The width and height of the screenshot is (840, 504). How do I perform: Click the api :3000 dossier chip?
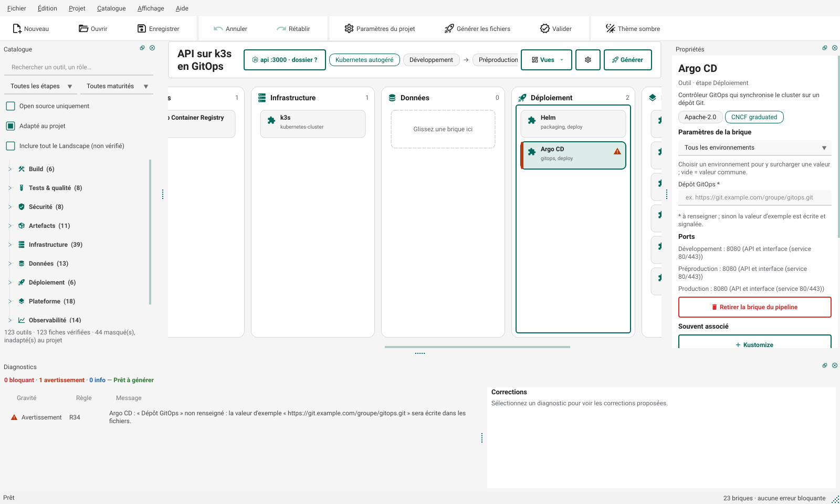click(285, 60)
